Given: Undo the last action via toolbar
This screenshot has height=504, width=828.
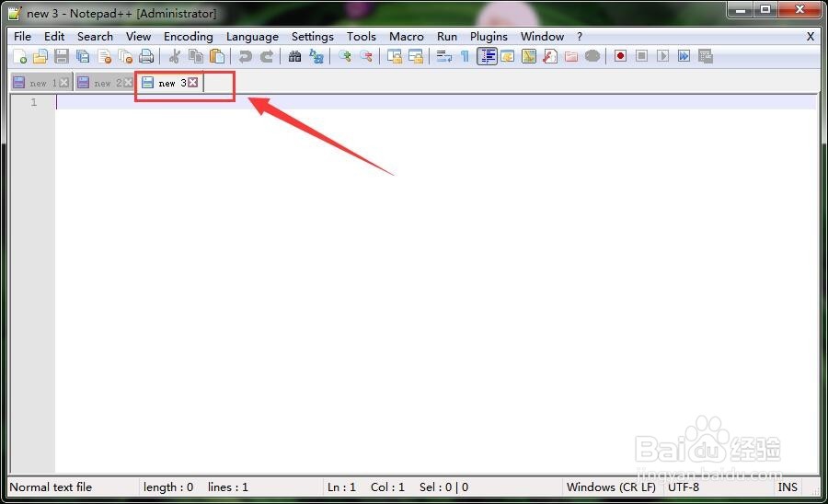Looking at the screenshot, I should click(245, 56).
